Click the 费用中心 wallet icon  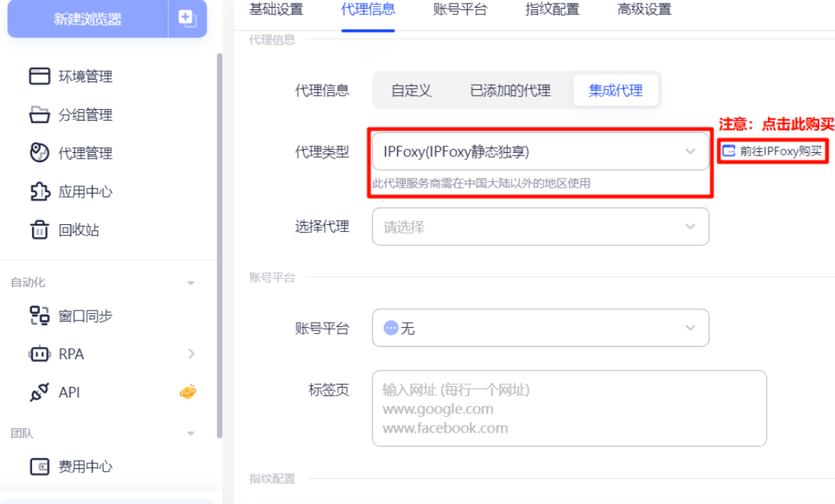pyautogui.click(x=39, y=467)
